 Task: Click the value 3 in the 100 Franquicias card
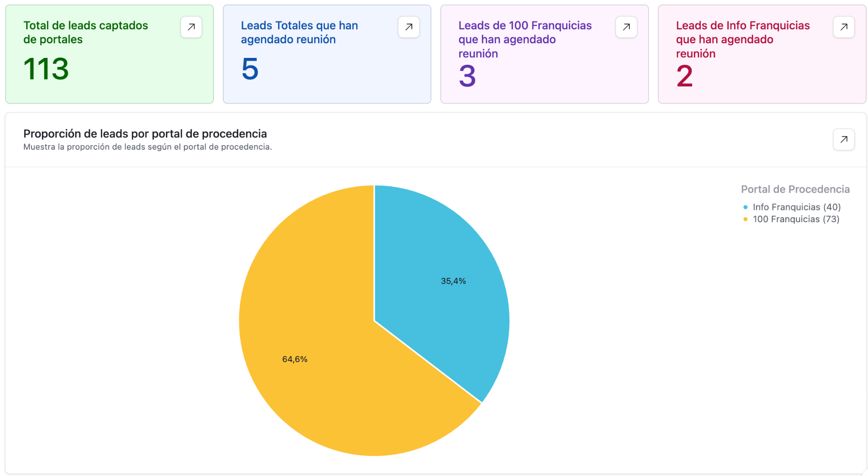pyautogui.click(x=467, y=76)
